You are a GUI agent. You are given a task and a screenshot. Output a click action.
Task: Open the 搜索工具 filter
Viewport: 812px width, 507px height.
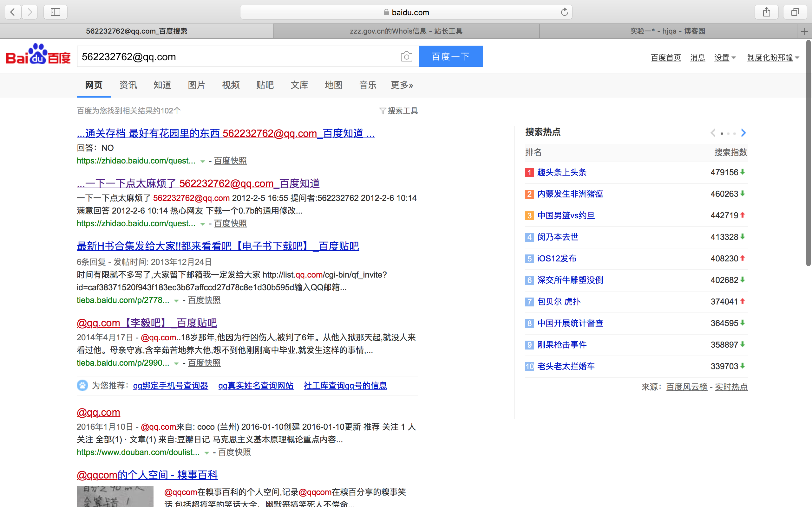[x=399, y=111]
